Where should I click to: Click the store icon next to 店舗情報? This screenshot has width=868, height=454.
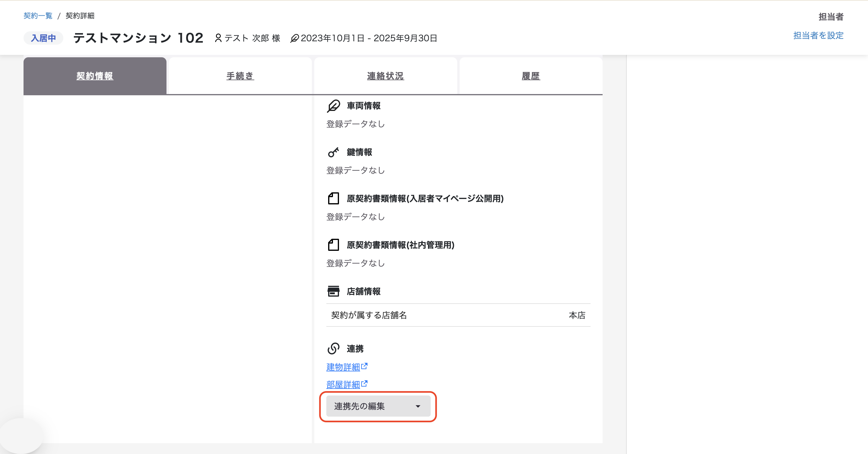click(x=334, y=291)
